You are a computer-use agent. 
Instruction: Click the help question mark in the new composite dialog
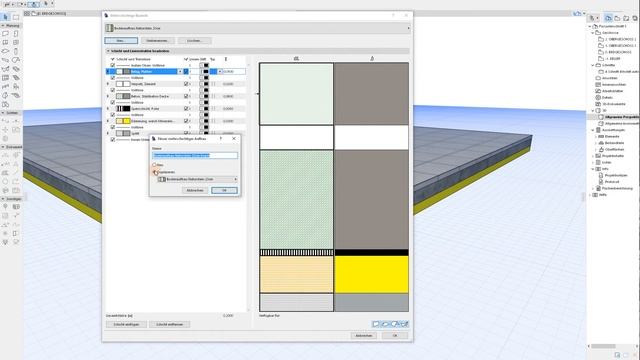221,139
